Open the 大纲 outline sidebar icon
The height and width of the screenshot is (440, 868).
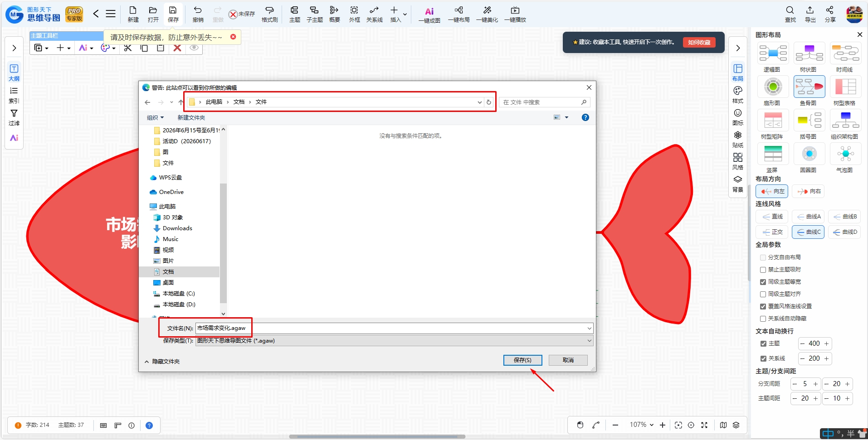(x=14, y=73)
